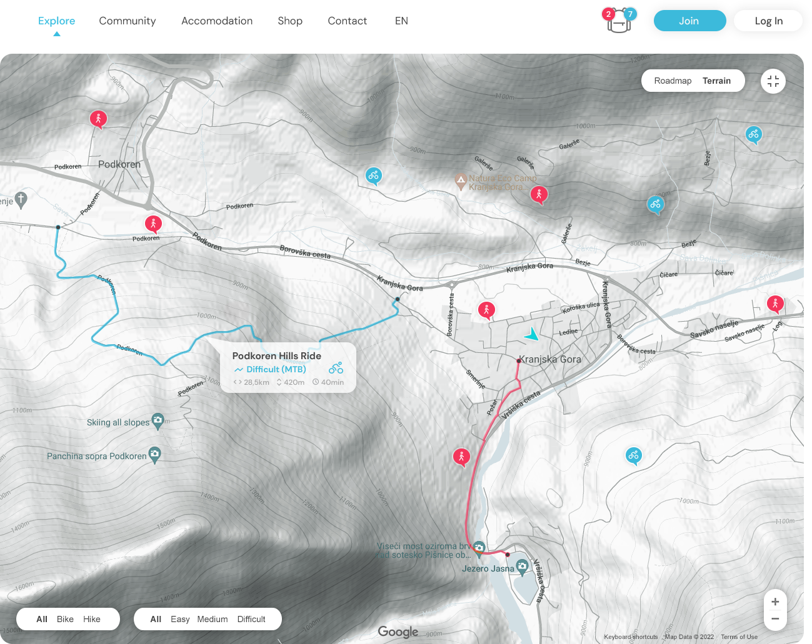Zoom out with the minus button
This screenshot has height=644, width=812.
coord(775,619)
